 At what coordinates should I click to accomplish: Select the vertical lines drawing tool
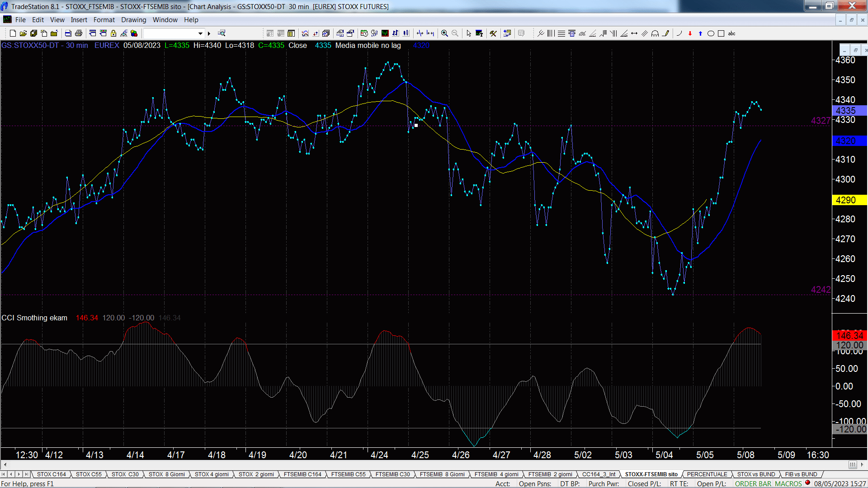[551, 33]
